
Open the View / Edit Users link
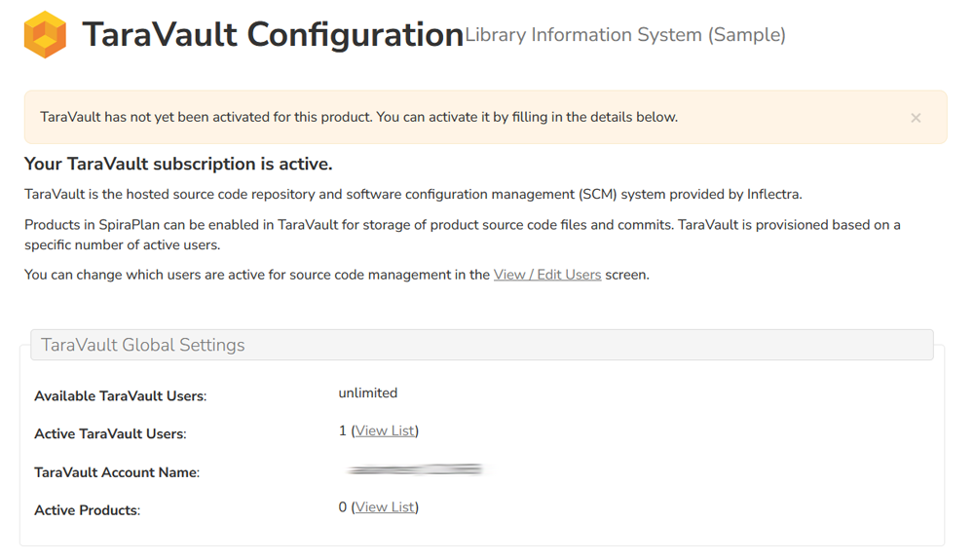point(547,275)
